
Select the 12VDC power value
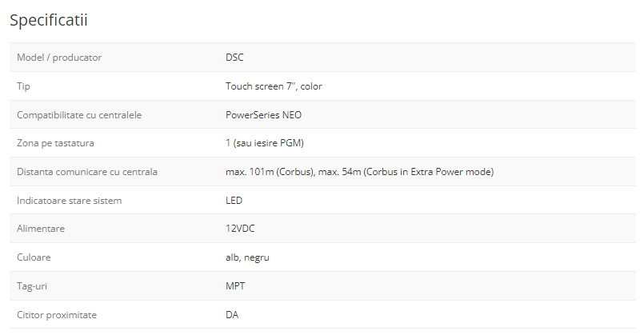pyautogui.click(x=240, y=229)
